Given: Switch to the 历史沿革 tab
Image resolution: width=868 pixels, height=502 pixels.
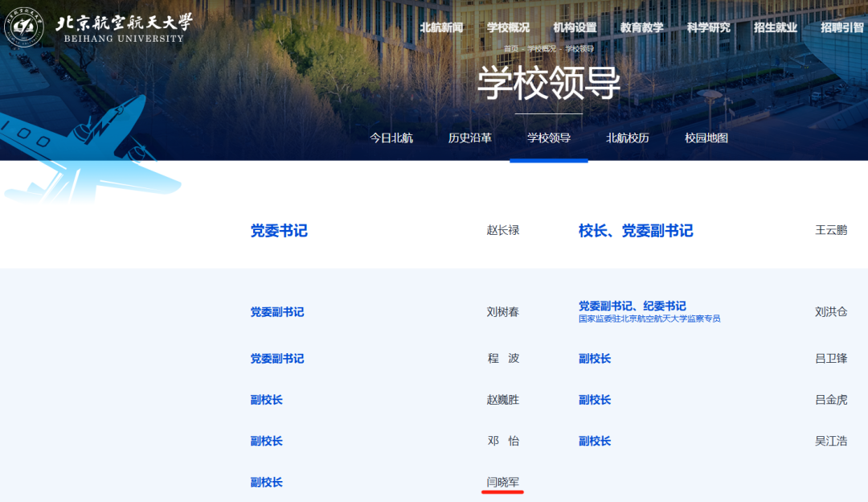Looking at the screenshot, I should [470, 138].
